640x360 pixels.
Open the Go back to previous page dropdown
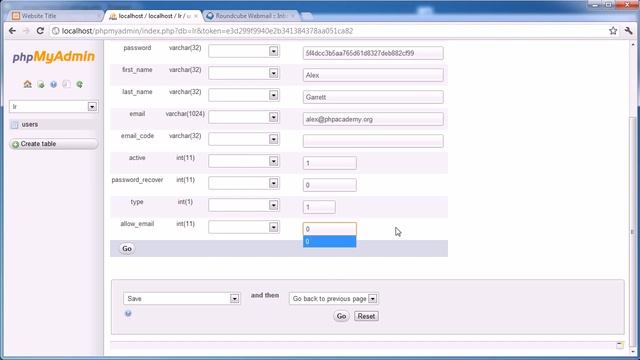pyautogui.click(x=333, y=298)
